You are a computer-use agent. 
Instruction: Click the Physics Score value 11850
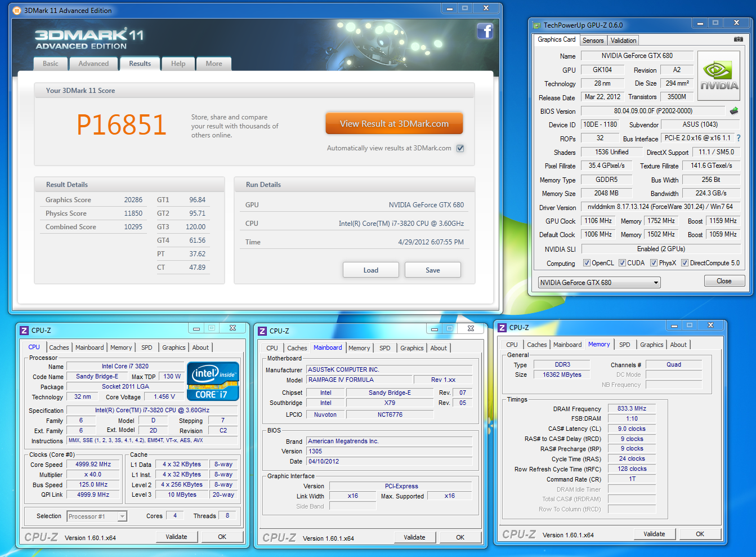coord(133,213)
